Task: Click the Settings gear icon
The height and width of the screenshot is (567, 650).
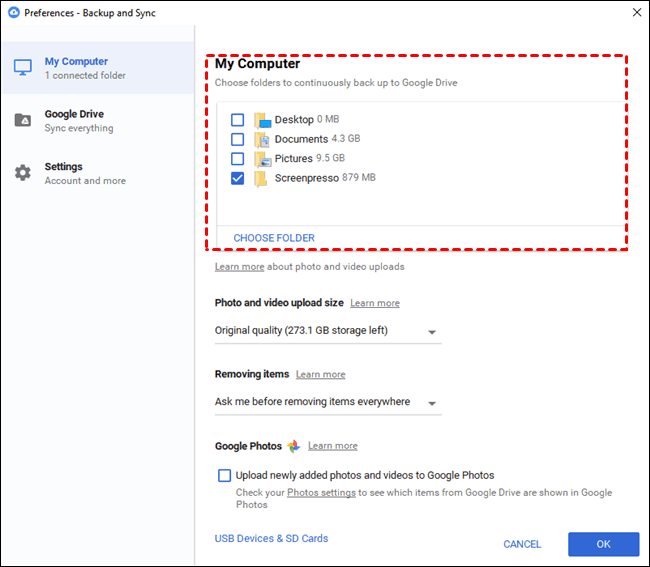Action: pyautogui.click(x=22, y=173)
